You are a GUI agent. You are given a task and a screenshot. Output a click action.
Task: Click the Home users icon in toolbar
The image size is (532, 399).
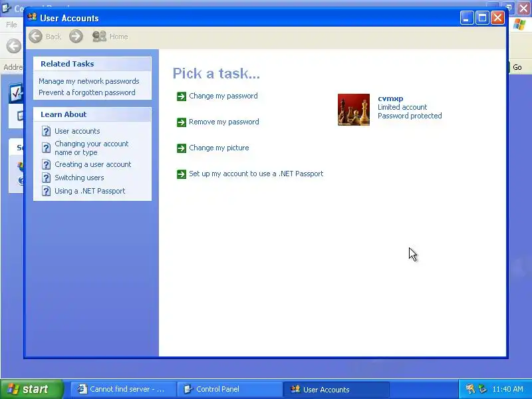point(99,37)
